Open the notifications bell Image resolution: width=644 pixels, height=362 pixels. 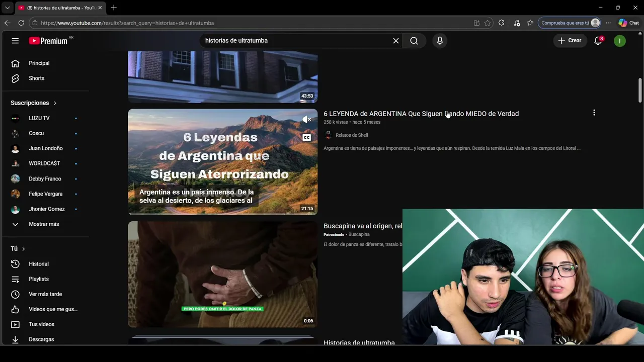pos(598,41)
